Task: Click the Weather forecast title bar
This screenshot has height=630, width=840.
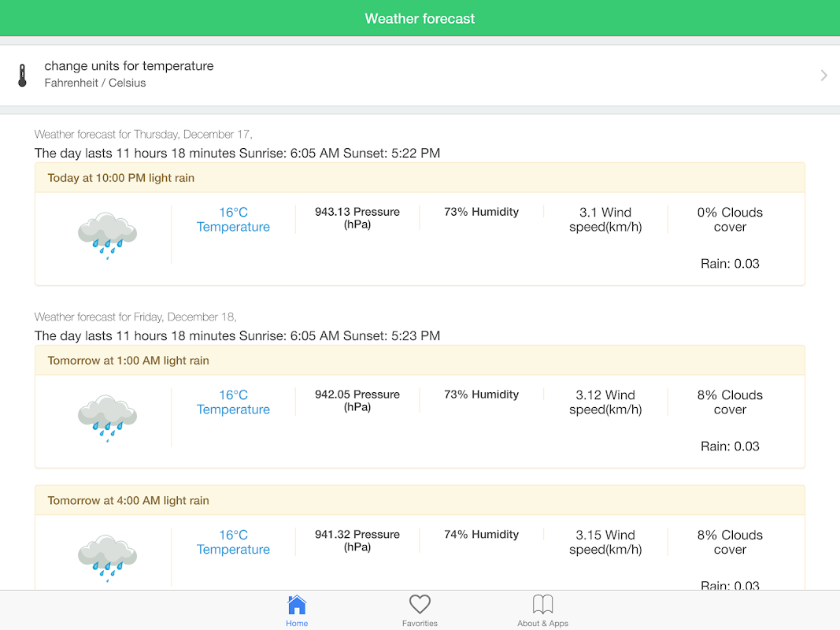Action: click(420, 19)
